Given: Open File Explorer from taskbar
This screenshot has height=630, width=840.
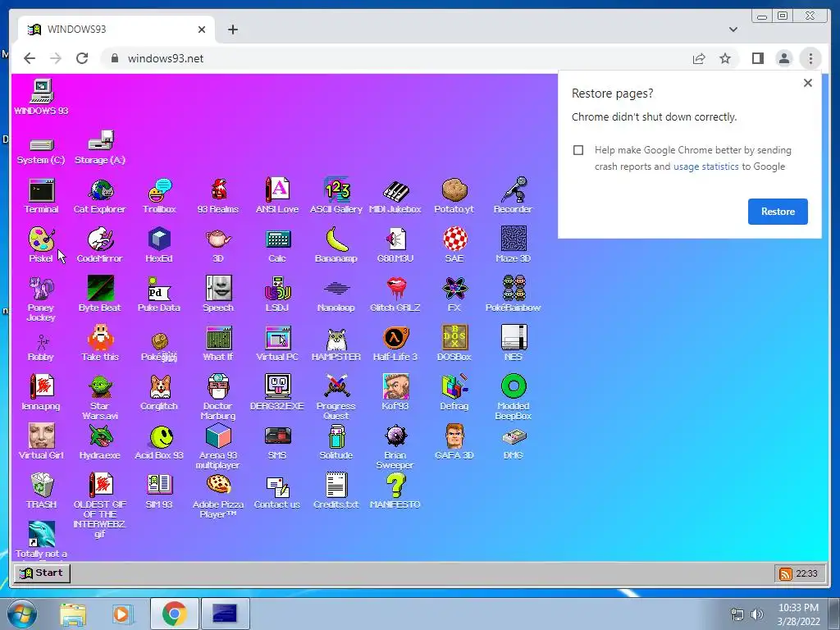Looking at the screenshot, I should pos(73,614).
